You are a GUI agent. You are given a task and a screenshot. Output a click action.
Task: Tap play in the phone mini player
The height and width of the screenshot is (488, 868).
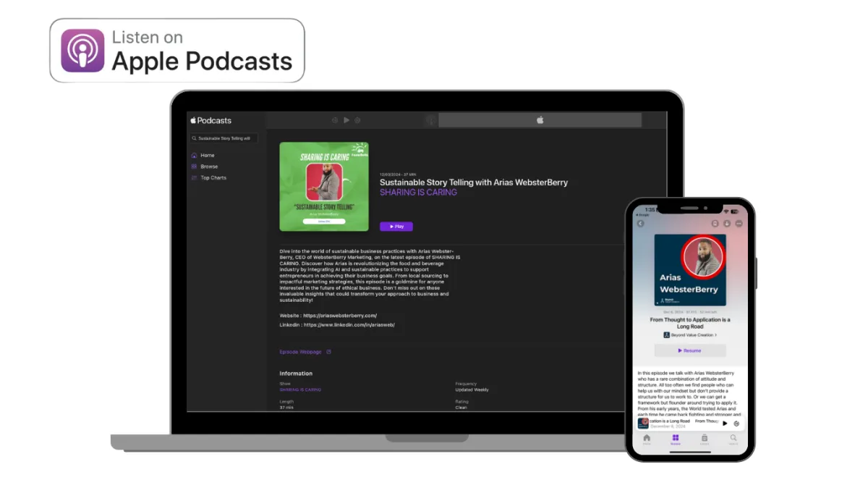[x=726, y=423]
